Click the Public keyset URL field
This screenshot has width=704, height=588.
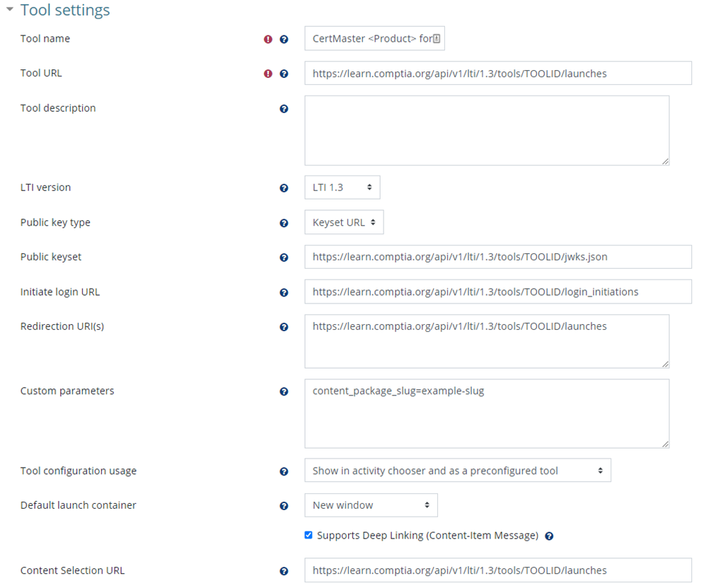coord(498,257)
